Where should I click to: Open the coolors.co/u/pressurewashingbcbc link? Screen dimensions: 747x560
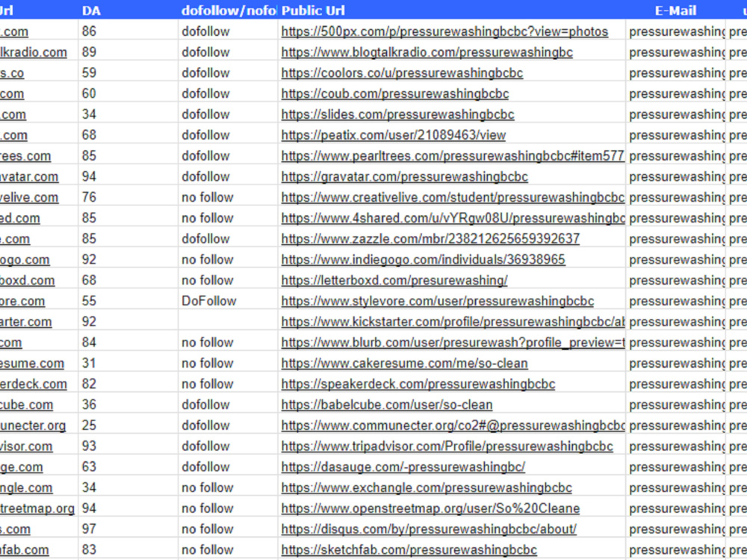pyautogui.click(x=402, y=73)
